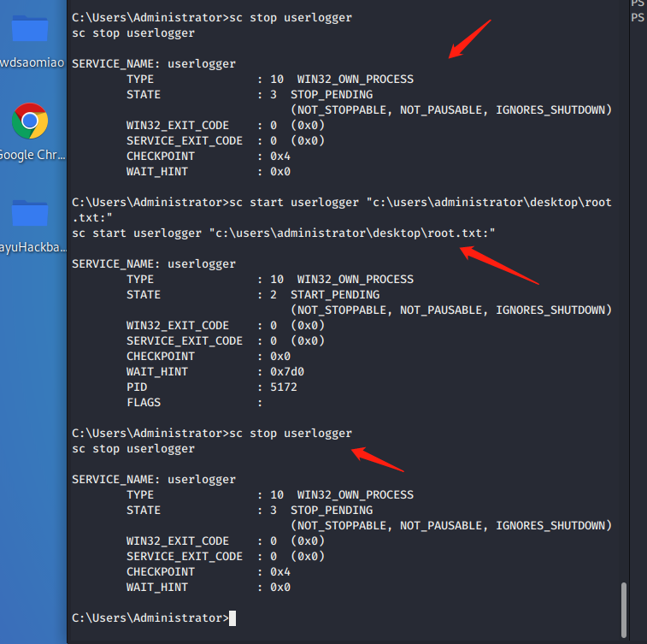Click CHECKPOINT value 0x0
The image size is (647, 644).
point(280,357)
